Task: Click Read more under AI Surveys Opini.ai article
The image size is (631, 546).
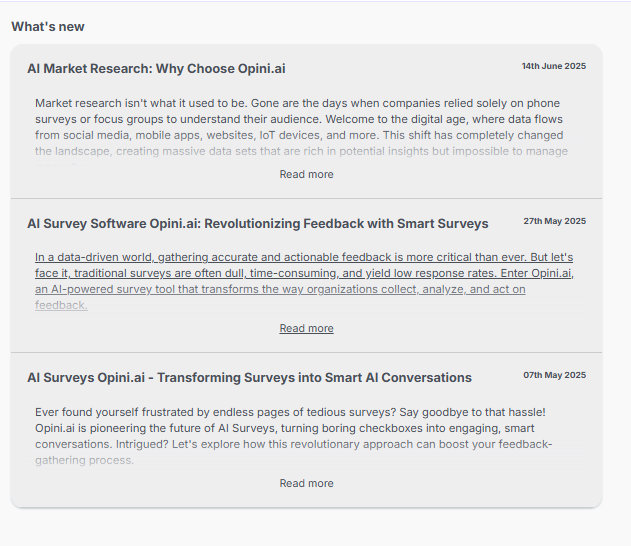Action: point(306,484)
